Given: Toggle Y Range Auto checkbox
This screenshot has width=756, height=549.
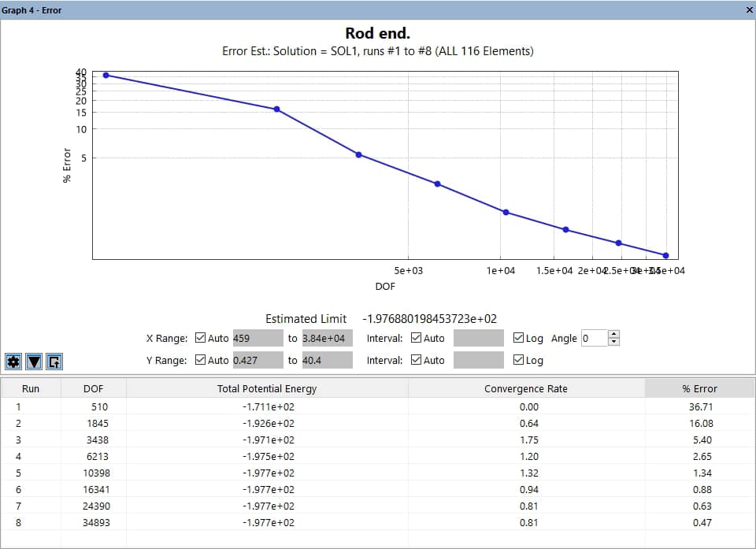Looking at the screenshot, I should tap(200, 361).
